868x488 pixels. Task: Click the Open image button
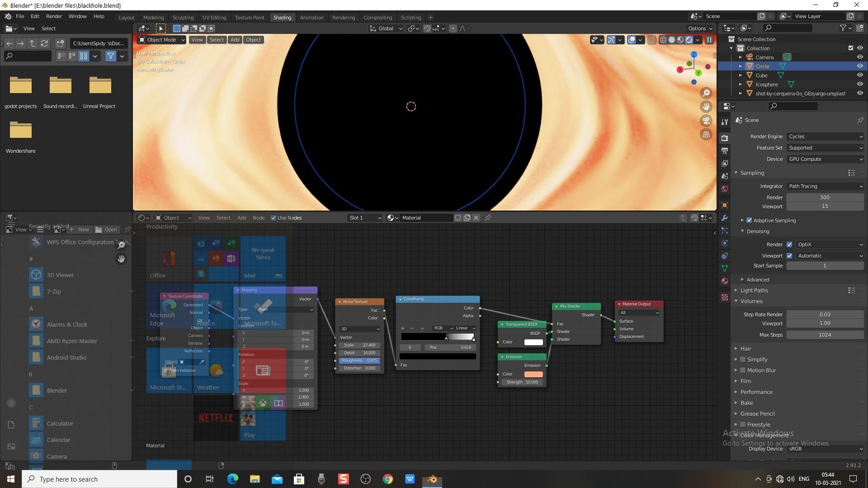[x=106, y=230]
